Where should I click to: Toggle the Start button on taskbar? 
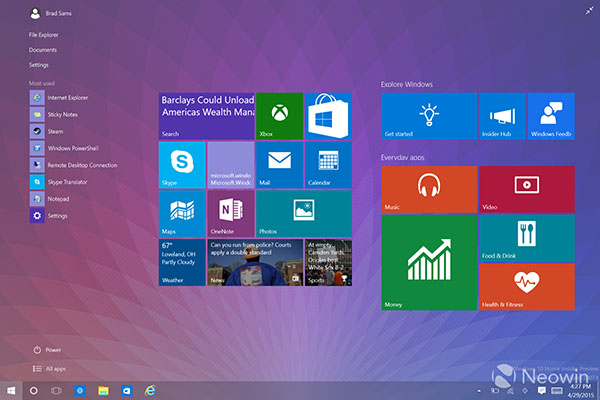point(11,390)
